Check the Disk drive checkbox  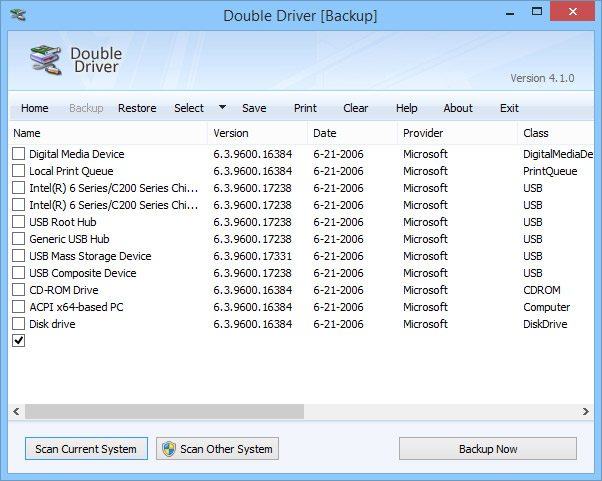[x=18, y=324]
